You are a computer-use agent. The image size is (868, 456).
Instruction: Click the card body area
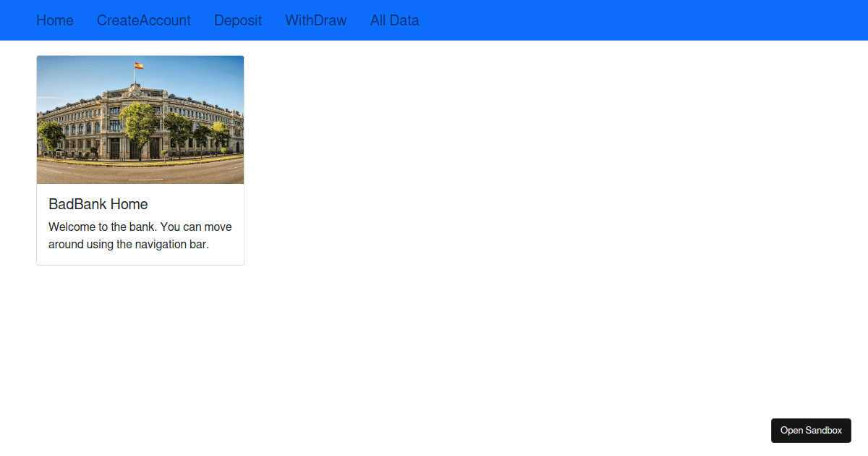140,223
